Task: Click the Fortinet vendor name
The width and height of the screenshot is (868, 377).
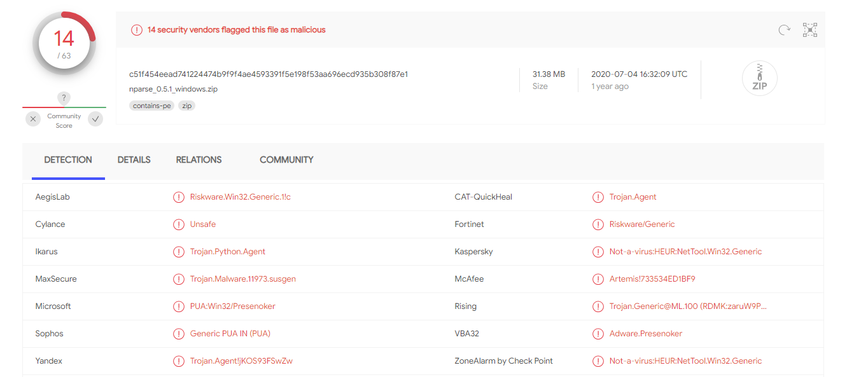Action: pyautogui.click(x=470, y=224)
